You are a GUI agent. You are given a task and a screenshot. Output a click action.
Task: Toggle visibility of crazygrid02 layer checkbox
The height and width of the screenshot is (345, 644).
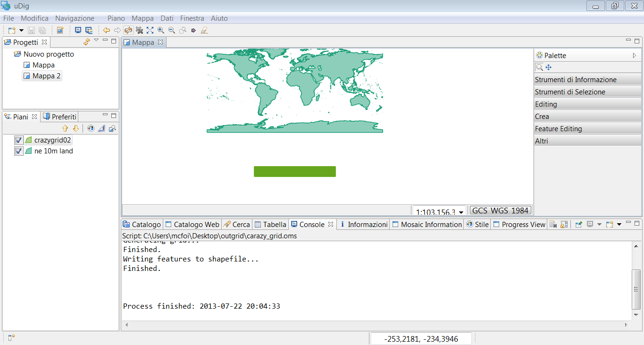(x=19, y=140)
